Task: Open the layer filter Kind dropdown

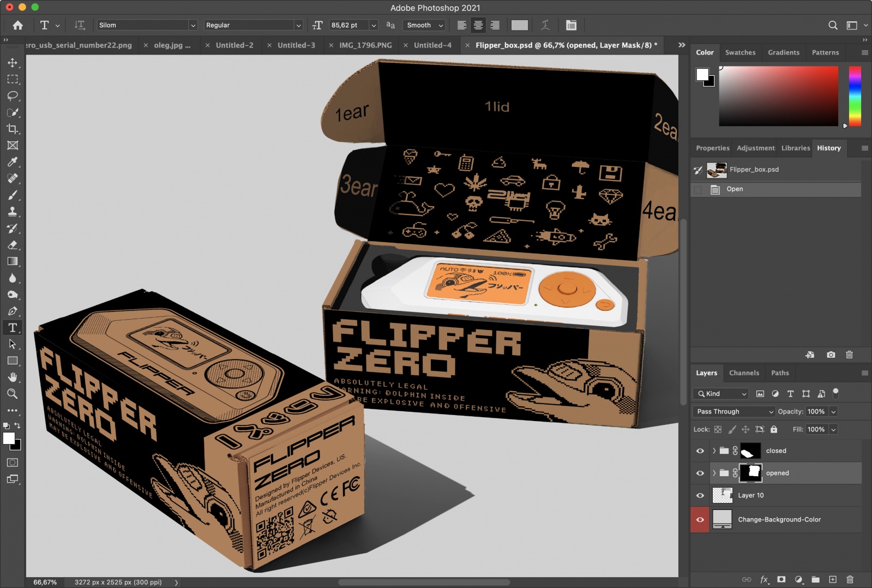Action: click(721, 393)
